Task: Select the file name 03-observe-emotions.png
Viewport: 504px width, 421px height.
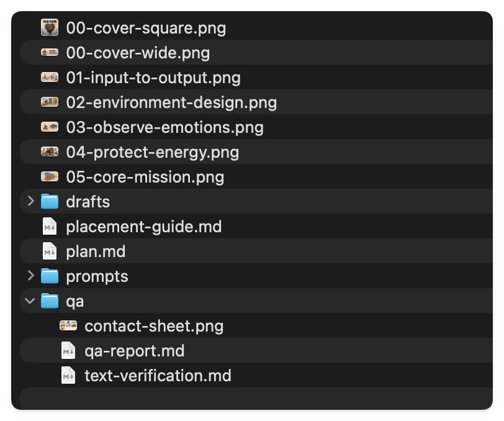Action: 165,127
